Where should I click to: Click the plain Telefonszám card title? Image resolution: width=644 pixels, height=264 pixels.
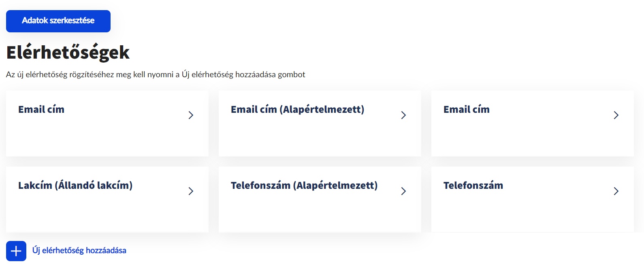tap(473, 186)
